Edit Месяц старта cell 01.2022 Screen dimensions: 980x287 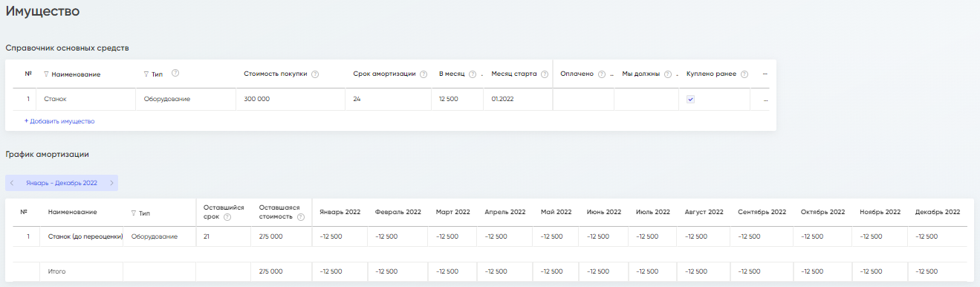pyautogui.click(x=518, y=99)
